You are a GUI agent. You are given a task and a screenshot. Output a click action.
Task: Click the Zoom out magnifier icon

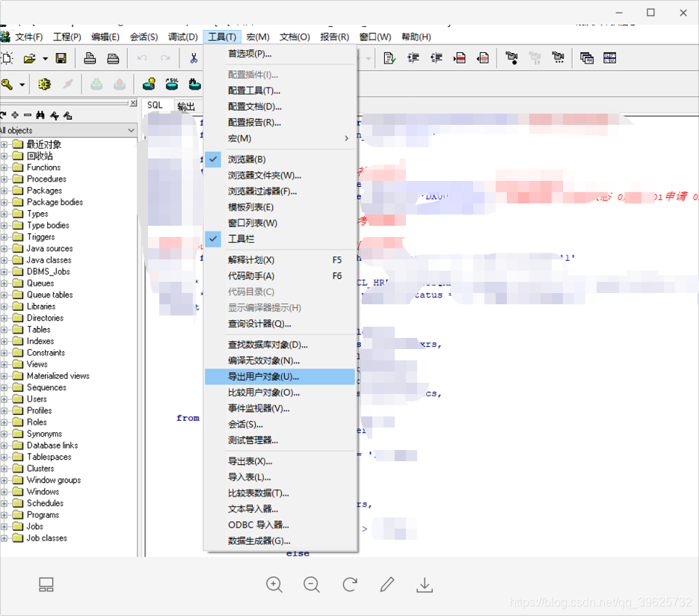312,585
